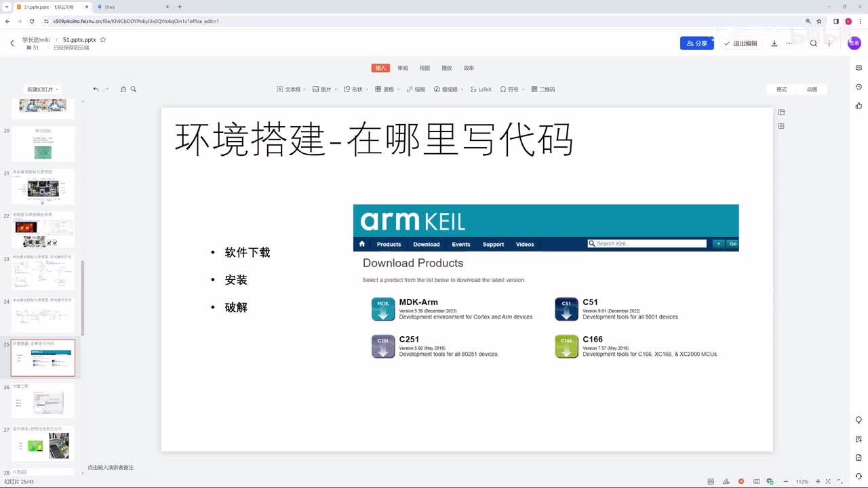Open the lightbulb tips icon
This screenshot has height=488, width=868.
(x=859, y=420)
